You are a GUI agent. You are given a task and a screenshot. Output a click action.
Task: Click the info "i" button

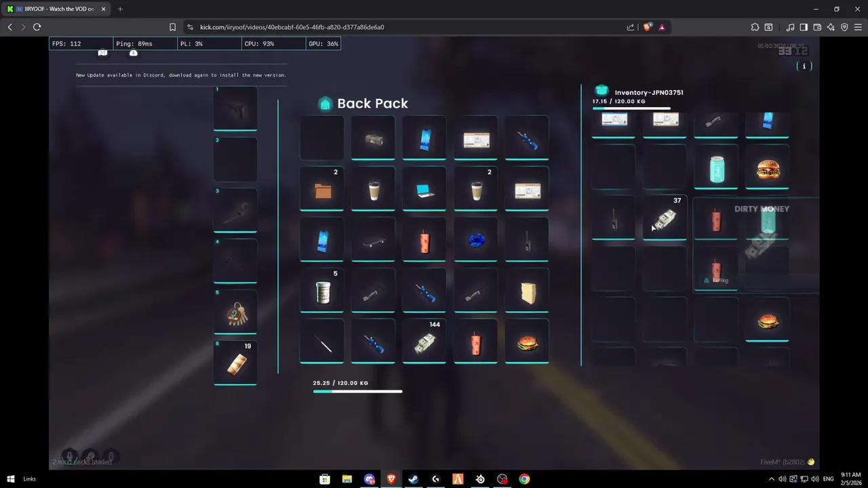(804, 66)
